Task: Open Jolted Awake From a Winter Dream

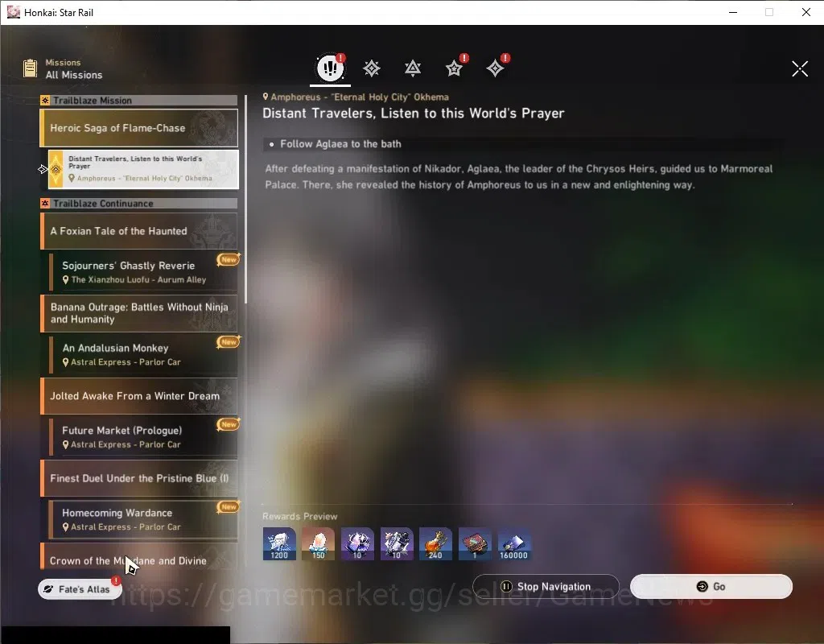Action: [x=139, y=395]
